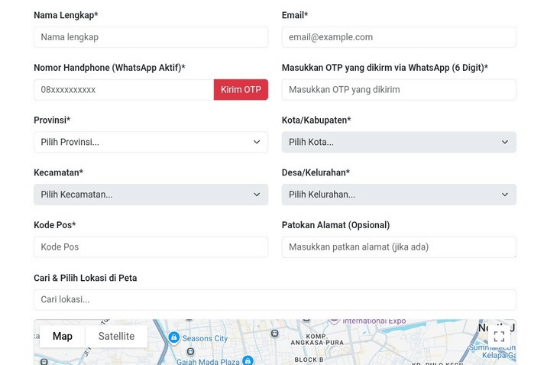
Task: Click the Nama Lengkap input field
Action: pyautogui.click(x=151, y=37)
